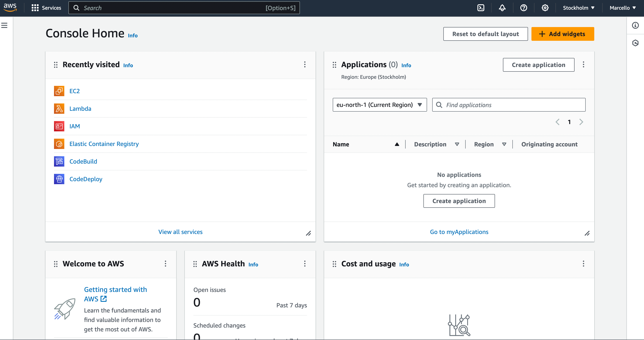
Task: Open the EC2 link
Action: 75,91
